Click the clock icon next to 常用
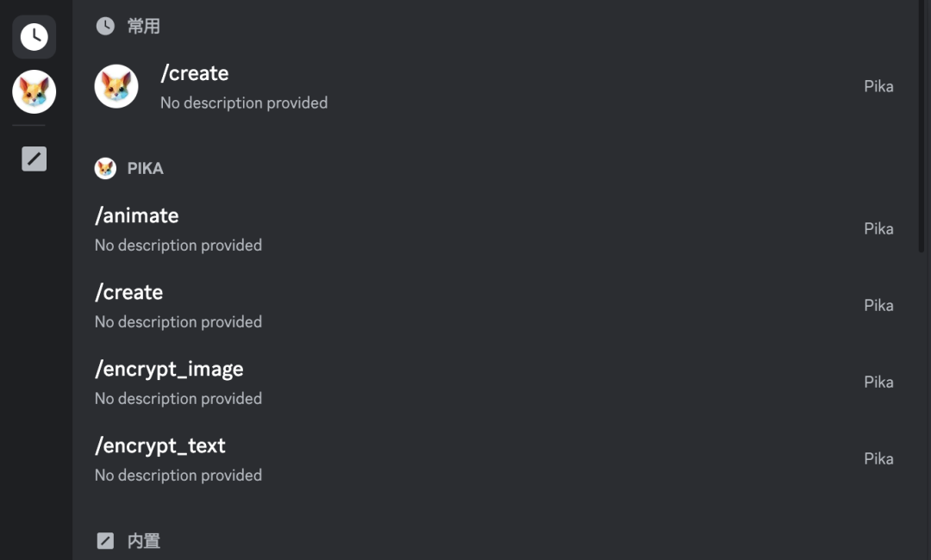Screen dimensions: 931x560 point(105,26)
